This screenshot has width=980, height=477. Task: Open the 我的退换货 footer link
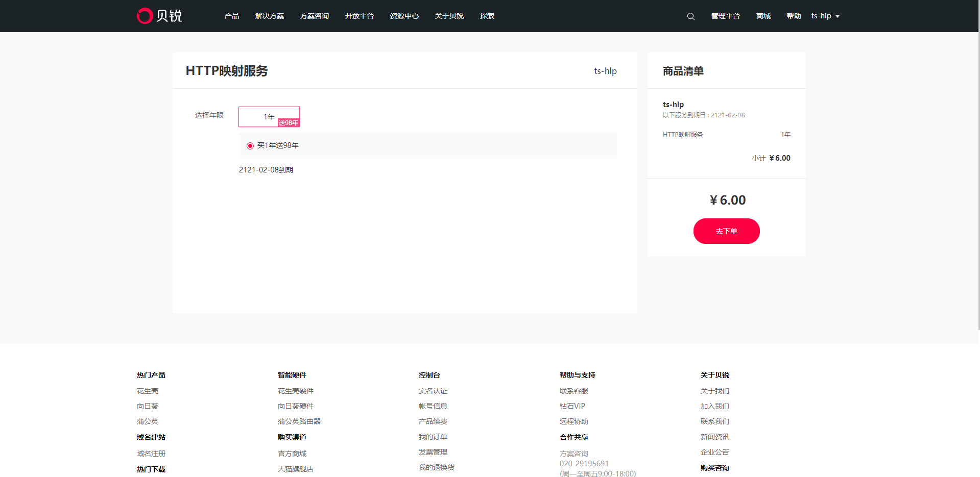pyautogui.click(x=437, y=467)
